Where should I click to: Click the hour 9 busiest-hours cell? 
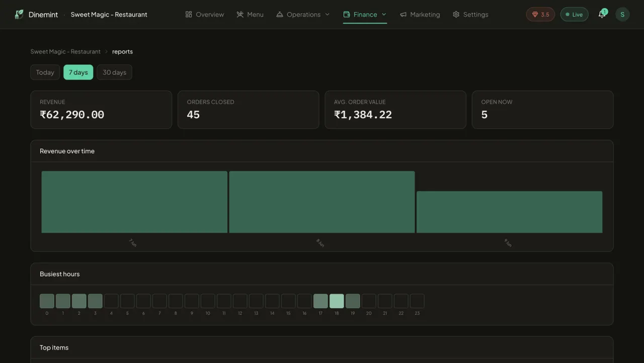point(192,301)
